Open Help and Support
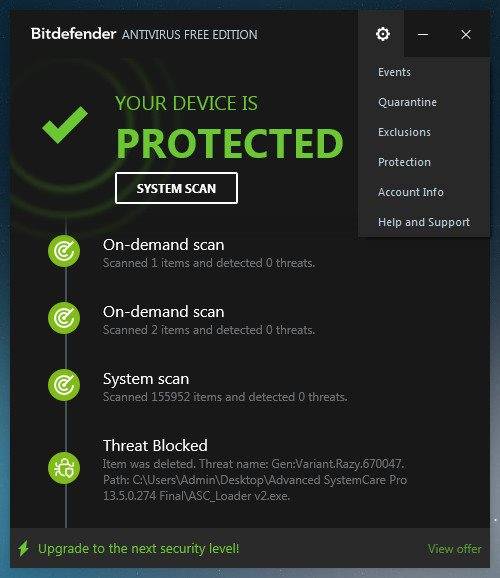The image size is (500, 578). coord(424,222)
